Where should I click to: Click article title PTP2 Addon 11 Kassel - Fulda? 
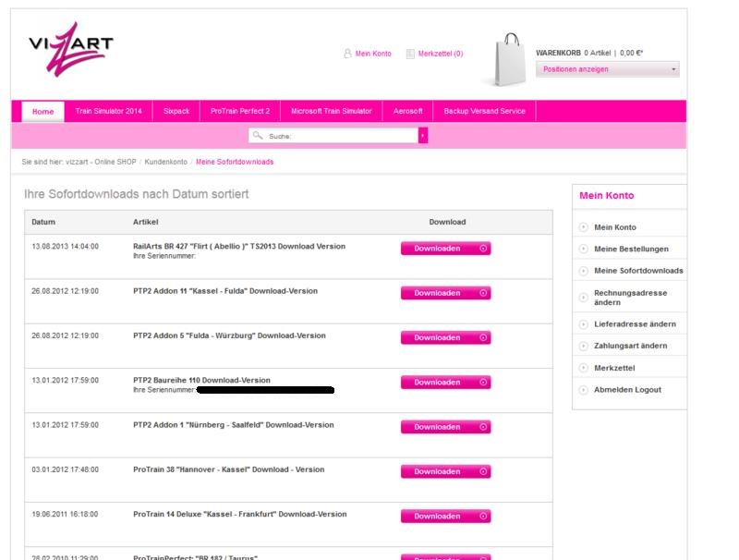[225, 291]
